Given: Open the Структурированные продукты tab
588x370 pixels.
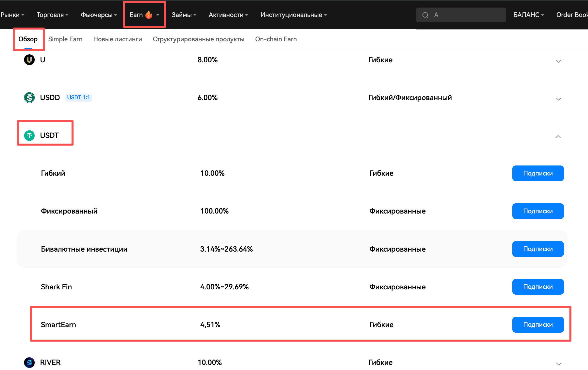Looking at the screenshot, I should [198, 39].
